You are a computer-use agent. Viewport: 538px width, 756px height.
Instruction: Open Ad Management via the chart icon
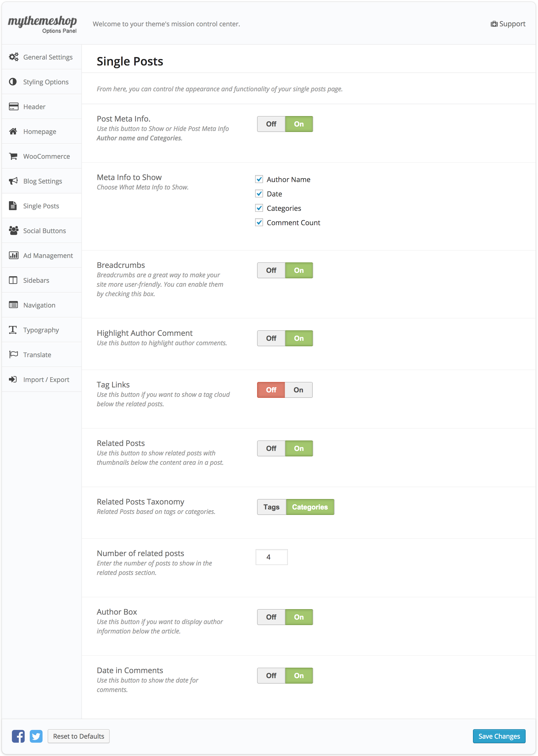(13, 255)
